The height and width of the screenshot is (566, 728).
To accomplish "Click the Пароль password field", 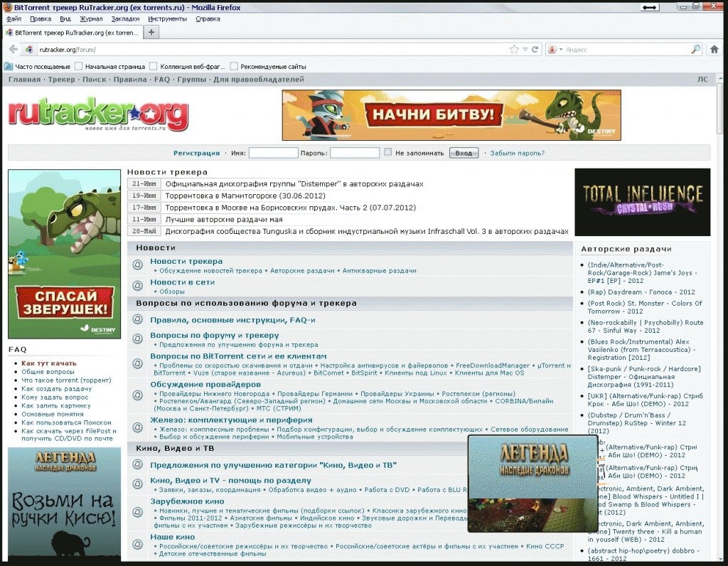I will [x=355, y=153].
